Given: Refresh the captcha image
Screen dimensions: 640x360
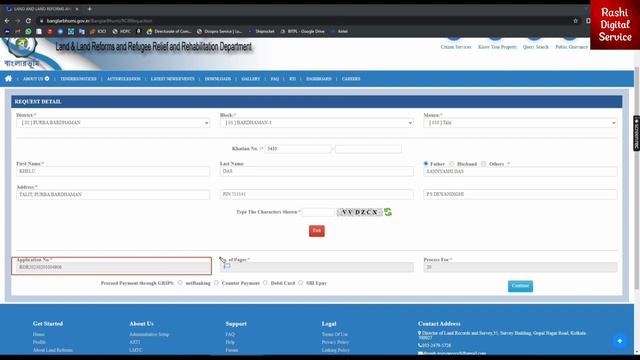Looking at the screenshot, I should tap(388, 212).
